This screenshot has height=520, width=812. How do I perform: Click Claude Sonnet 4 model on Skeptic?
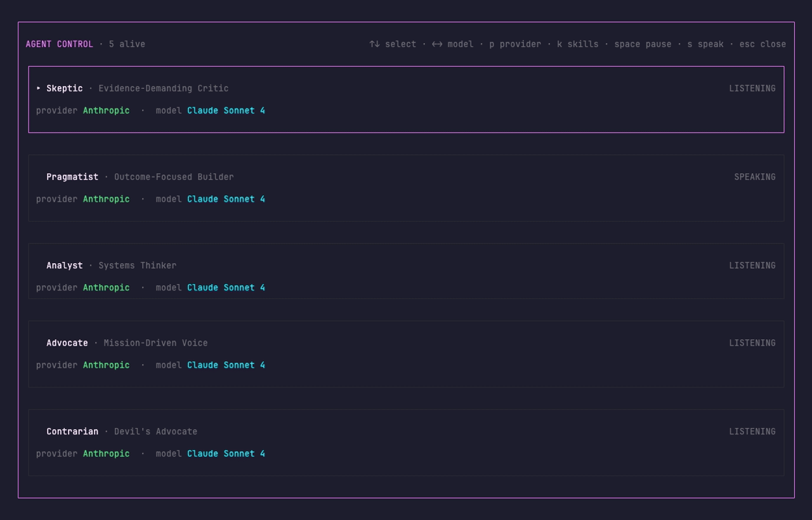tap(226, 110)
